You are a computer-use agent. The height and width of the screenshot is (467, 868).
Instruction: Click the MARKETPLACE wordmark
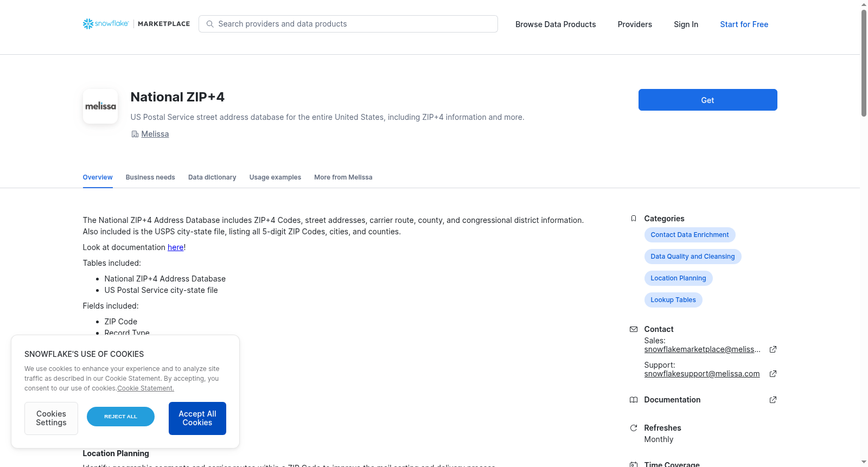[x=164, y=24]
